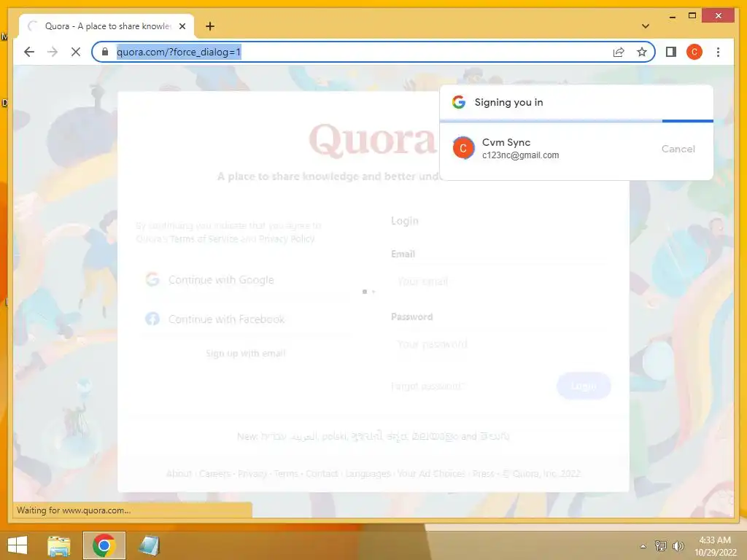Open the volume speaker tray icon
Screen dimensions: 747x560
tap(678, 545)
